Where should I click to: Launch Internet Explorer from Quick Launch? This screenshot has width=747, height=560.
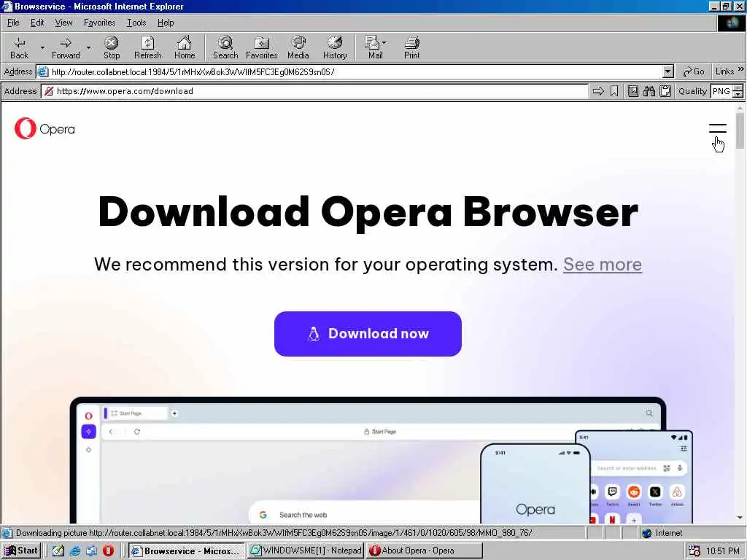[75, 551]
